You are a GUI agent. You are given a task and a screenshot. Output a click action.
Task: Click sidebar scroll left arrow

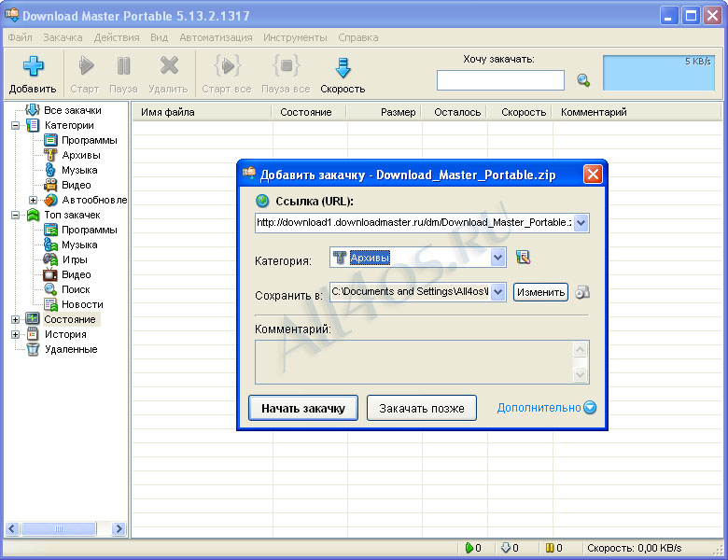[12, 528]
